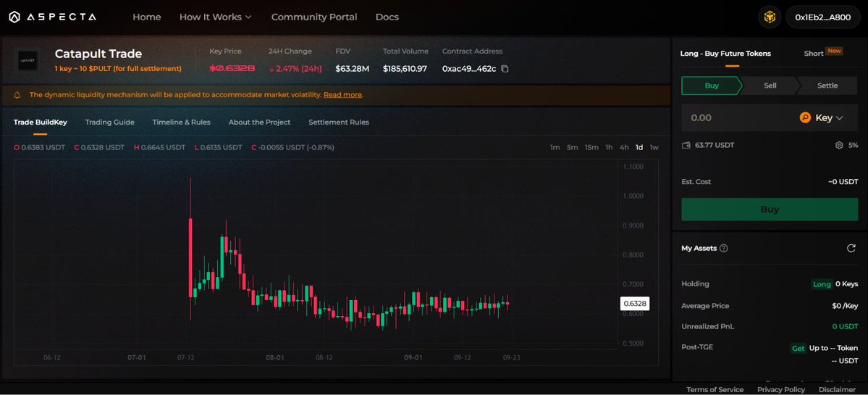The width and height of the screenshot is (868, 395).
Task: Select the Trade BuildKey tab
Action: click(41, 122)
